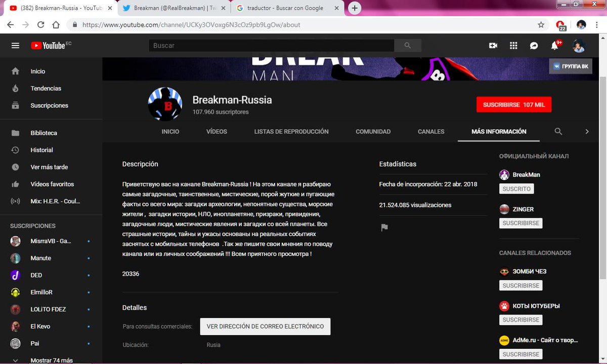Bookmark this page with the star
The width and height of the screenshot is (607, 364).
[541, 24]
